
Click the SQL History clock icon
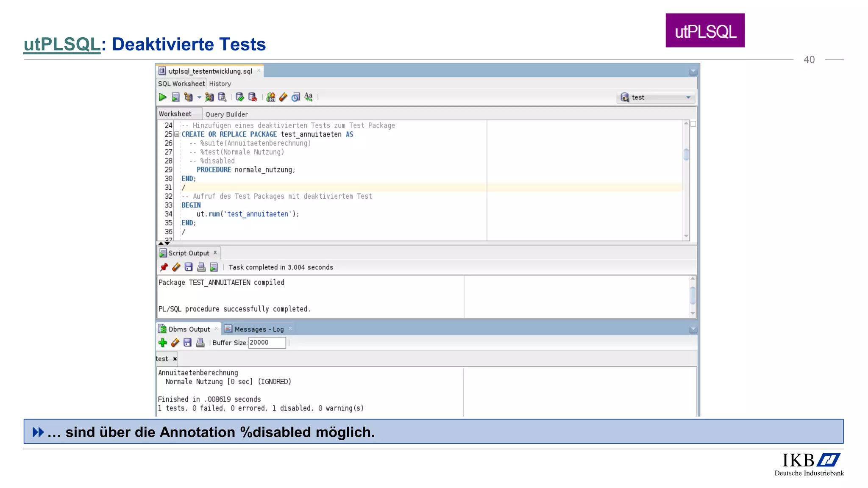(x=296, y=97)
